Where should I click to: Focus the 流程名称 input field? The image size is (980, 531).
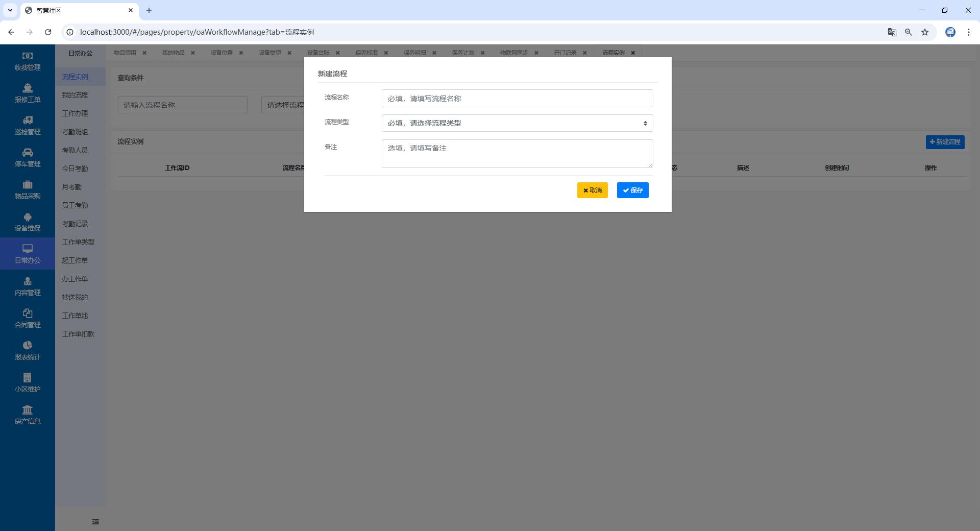[517, 99]
